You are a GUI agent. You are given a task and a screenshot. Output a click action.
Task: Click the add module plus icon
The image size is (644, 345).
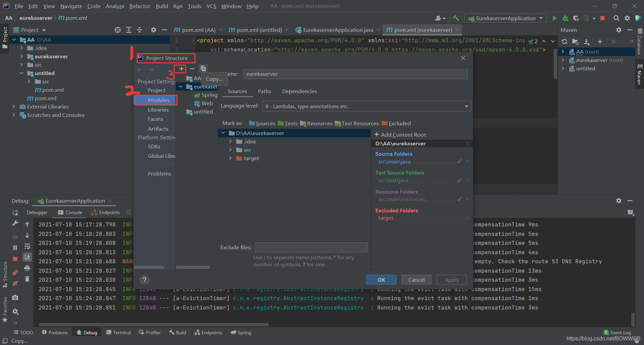point(181,69)
